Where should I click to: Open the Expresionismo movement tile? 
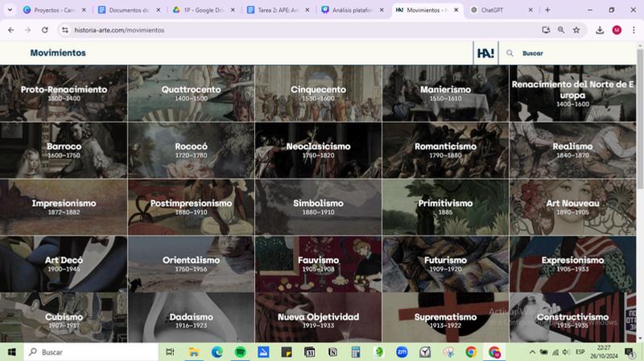[x=572, y=264]
